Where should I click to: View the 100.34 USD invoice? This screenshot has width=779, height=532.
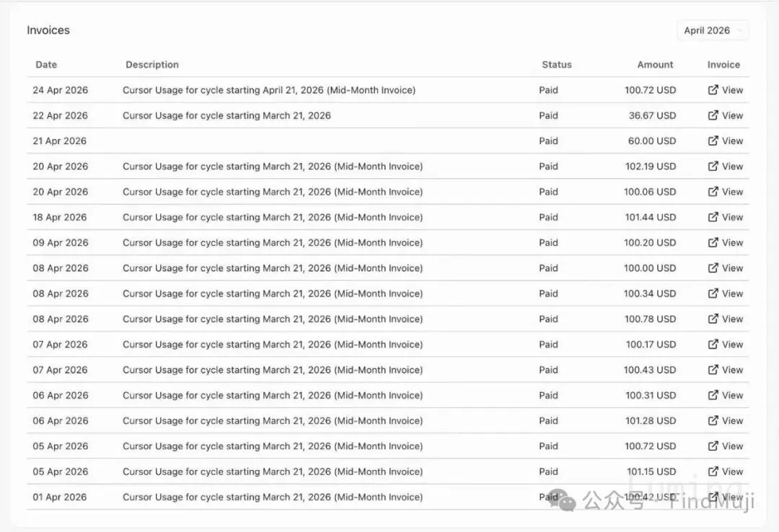(726, 293)
